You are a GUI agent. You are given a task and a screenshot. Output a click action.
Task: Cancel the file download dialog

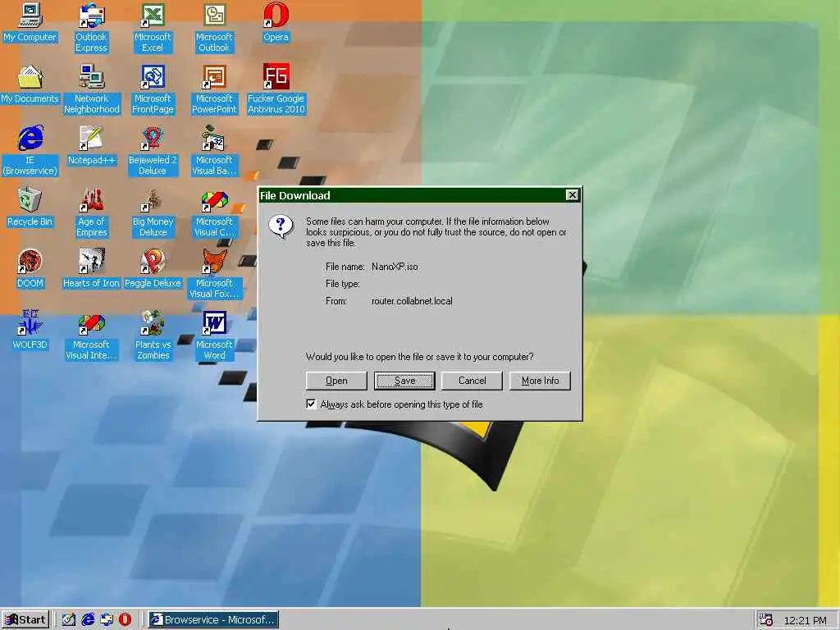(x=472, y=381)
